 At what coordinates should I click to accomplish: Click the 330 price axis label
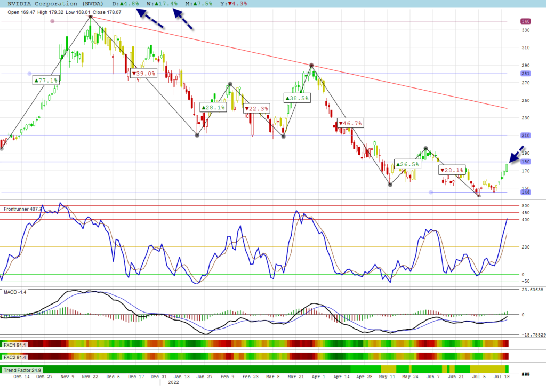525,30
